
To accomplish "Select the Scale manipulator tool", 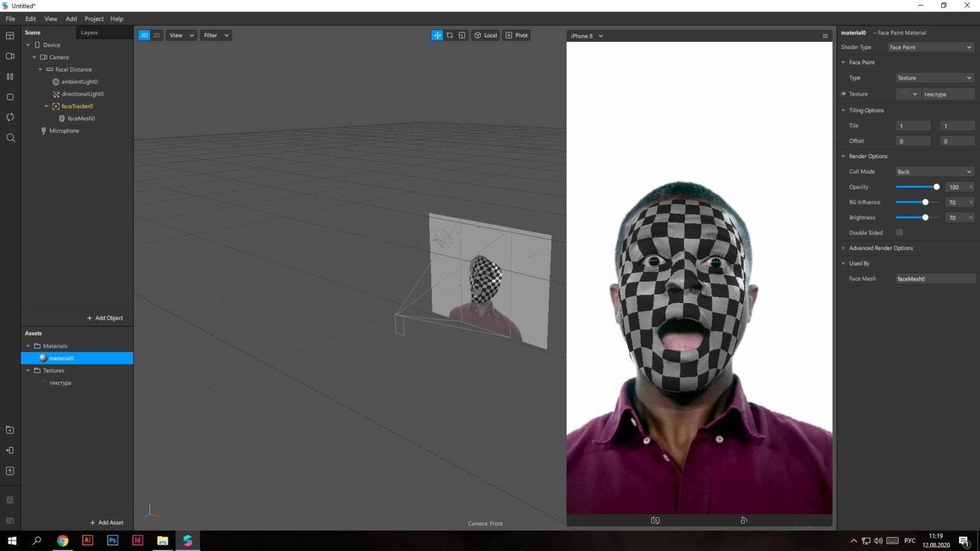I will click(462, 36).
